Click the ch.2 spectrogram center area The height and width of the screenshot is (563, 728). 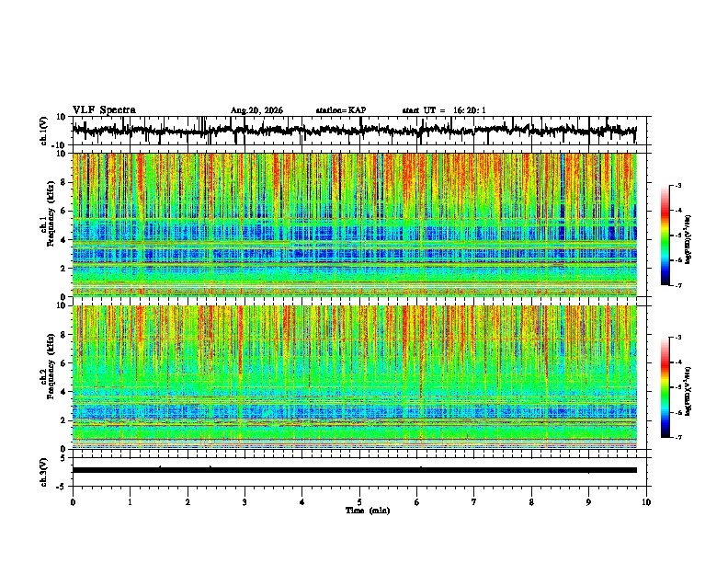coord(355,377)
